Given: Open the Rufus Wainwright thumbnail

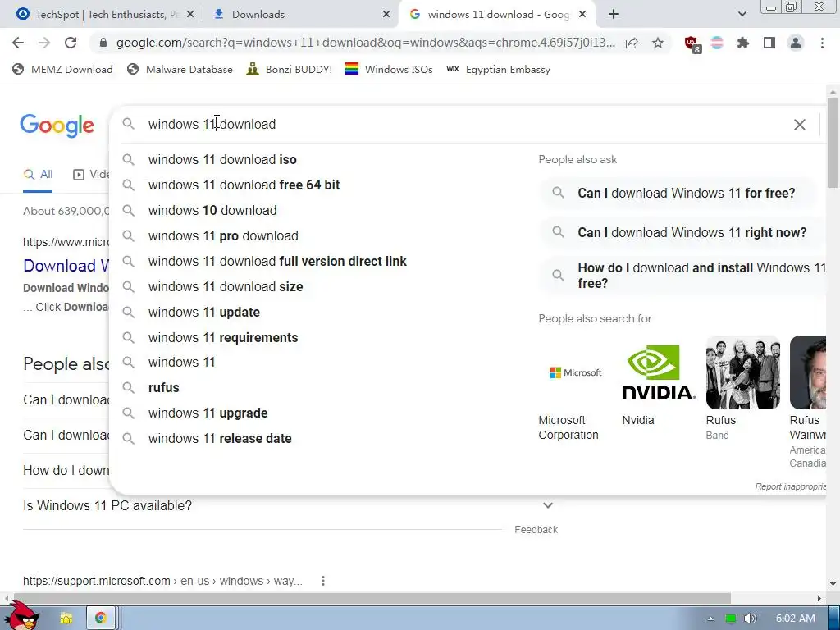Looking at the screenshot, I should tap(808, 372).
